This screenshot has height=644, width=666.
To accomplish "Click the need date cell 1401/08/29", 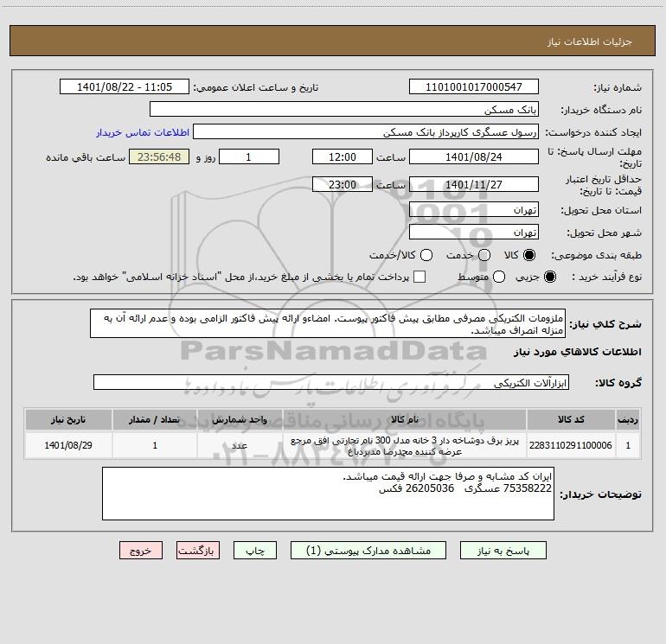I will point(68,445).
